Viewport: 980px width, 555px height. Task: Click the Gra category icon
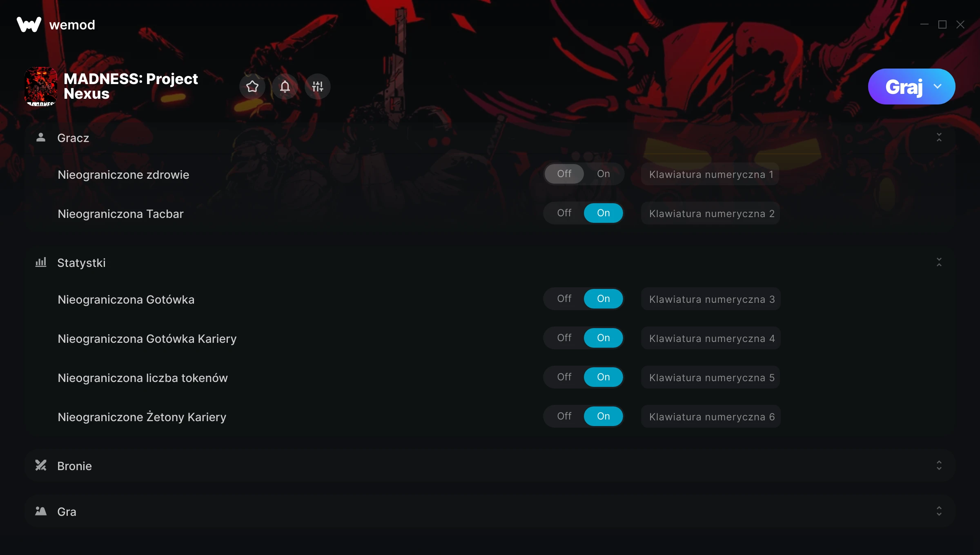tap(41, 511)
